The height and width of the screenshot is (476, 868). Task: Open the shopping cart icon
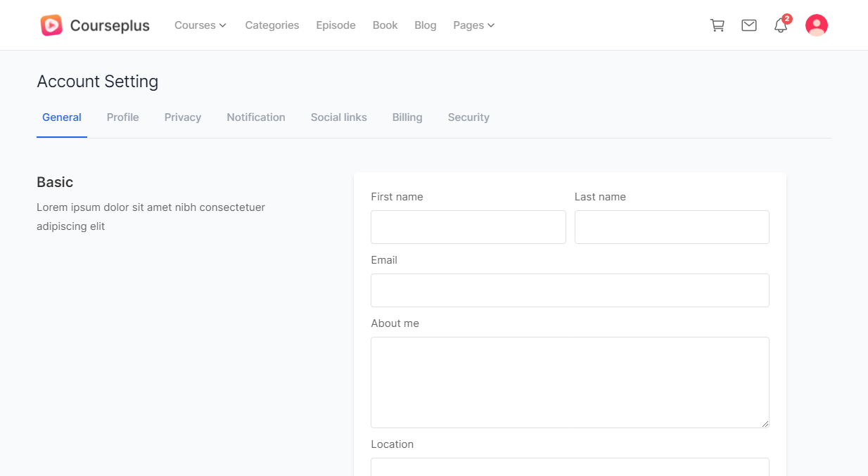(717, 25)
